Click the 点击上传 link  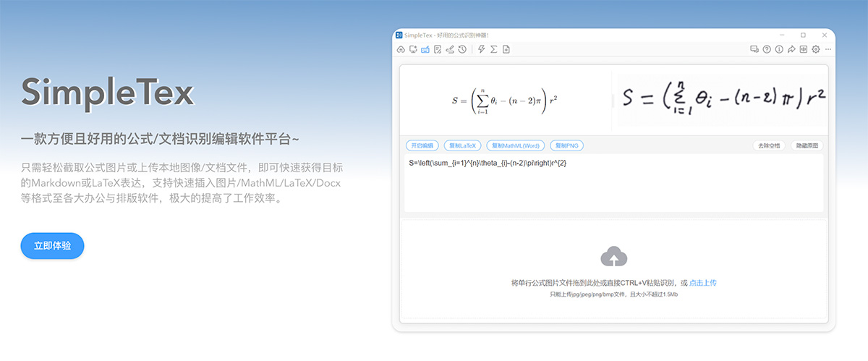tap(702, 283)
